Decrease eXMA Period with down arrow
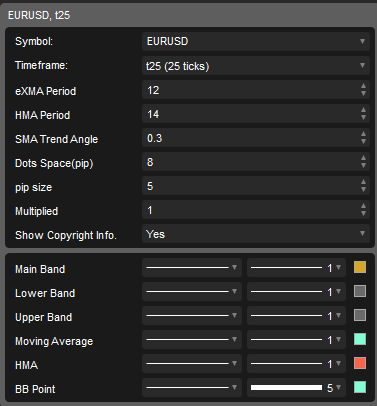The width and height of the screenshot is (377, 406). click(363, 94)
